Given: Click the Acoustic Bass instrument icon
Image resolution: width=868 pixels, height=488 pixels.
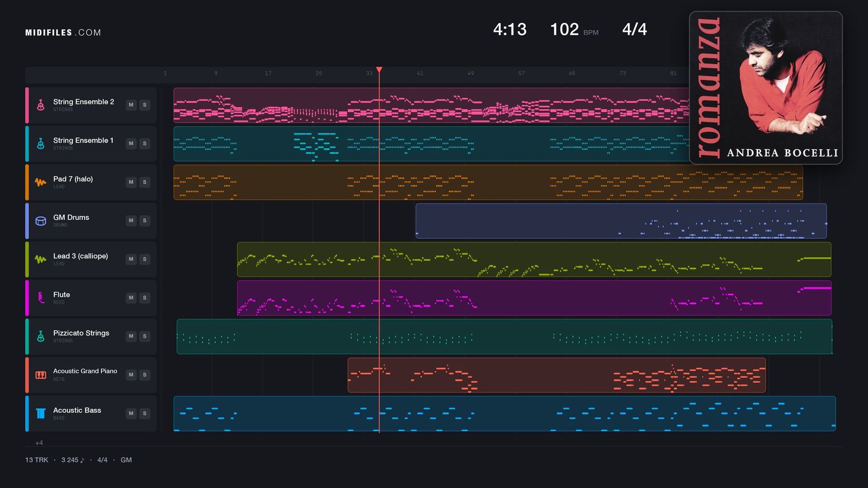Looking at the screenshot, I should [41, 413].
